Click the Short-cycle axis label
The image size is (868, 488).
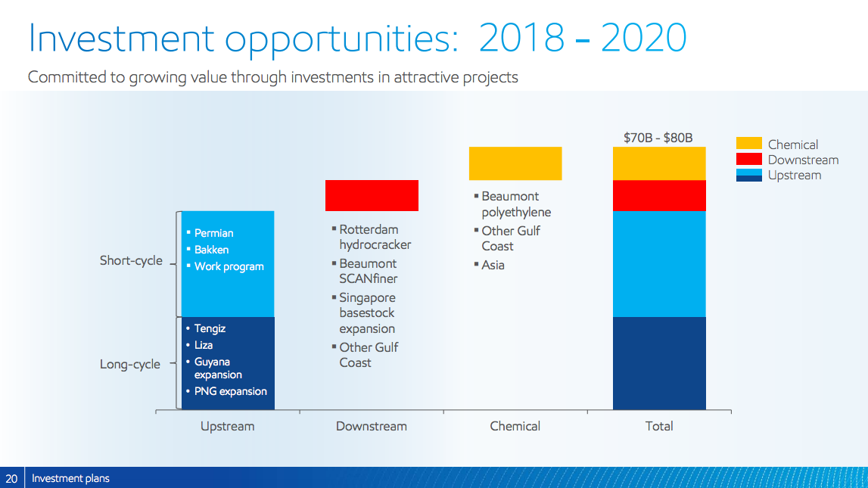(131, 260)
